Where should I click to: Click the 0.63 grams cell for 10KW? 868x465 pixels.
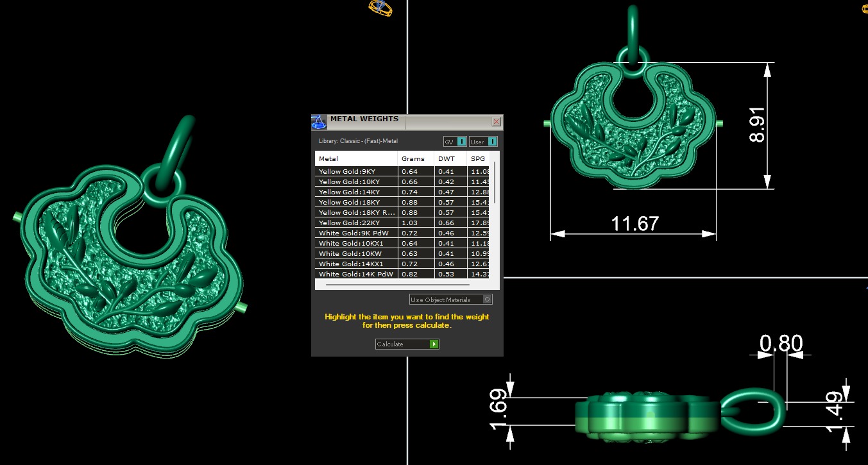tap(416, 253)
